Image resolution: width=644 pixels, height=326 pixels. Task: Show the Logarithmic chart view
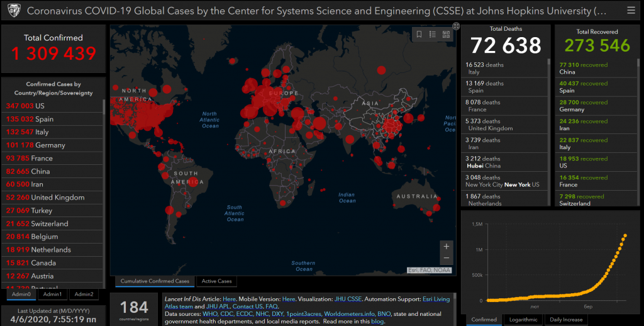(x=523, y=320)
